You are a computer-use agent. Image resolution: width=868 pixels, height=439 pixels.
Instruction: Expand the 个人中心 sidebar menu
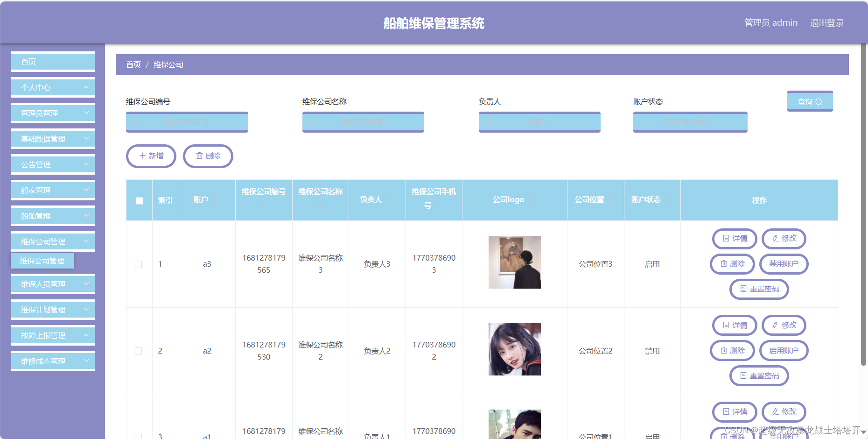53,87
